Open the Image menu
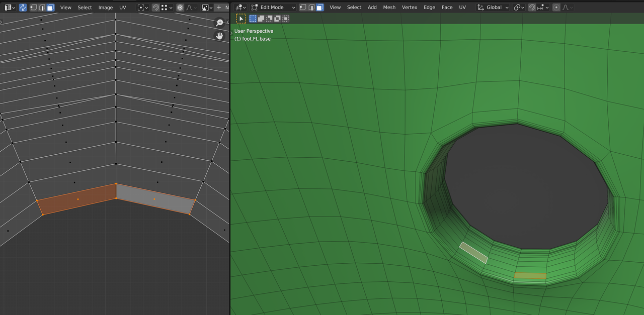Screen dimensions: 644x315 106,8
